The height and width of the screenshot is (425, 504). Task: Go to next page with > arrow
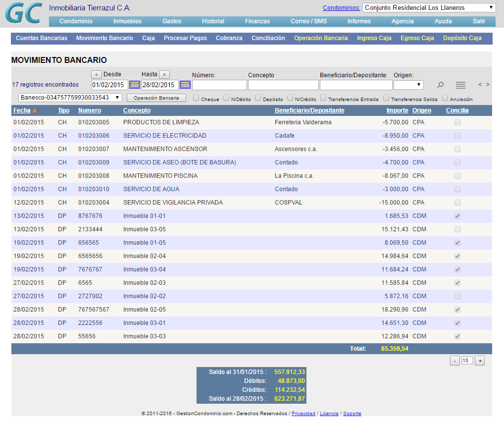point(488,85)
